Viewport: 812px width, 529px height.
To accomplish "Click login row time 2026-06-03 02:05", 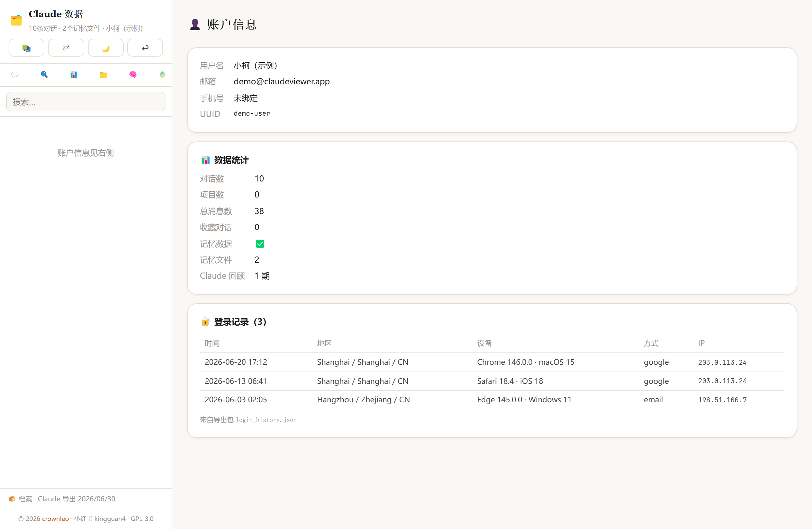I will coord(236,400).
